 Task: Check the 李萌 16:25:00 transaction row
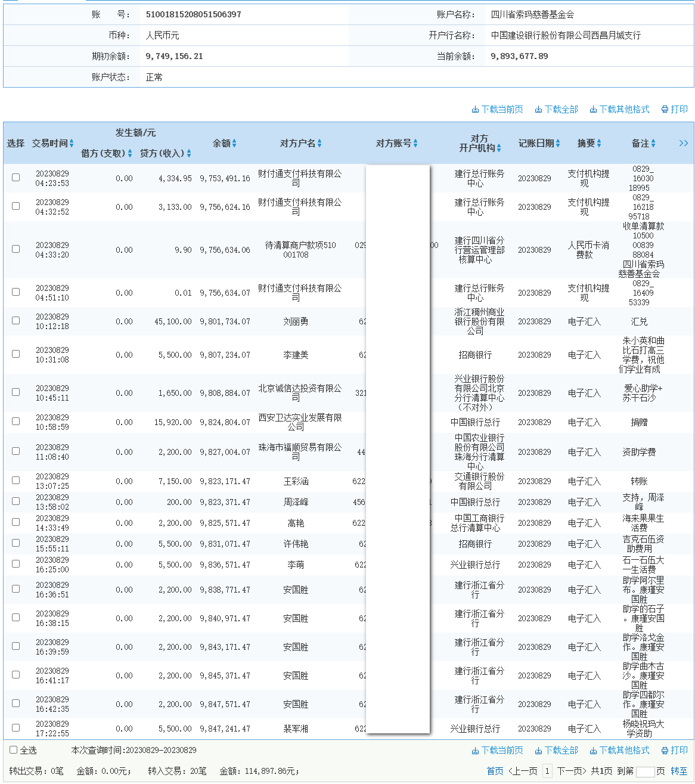16,563
